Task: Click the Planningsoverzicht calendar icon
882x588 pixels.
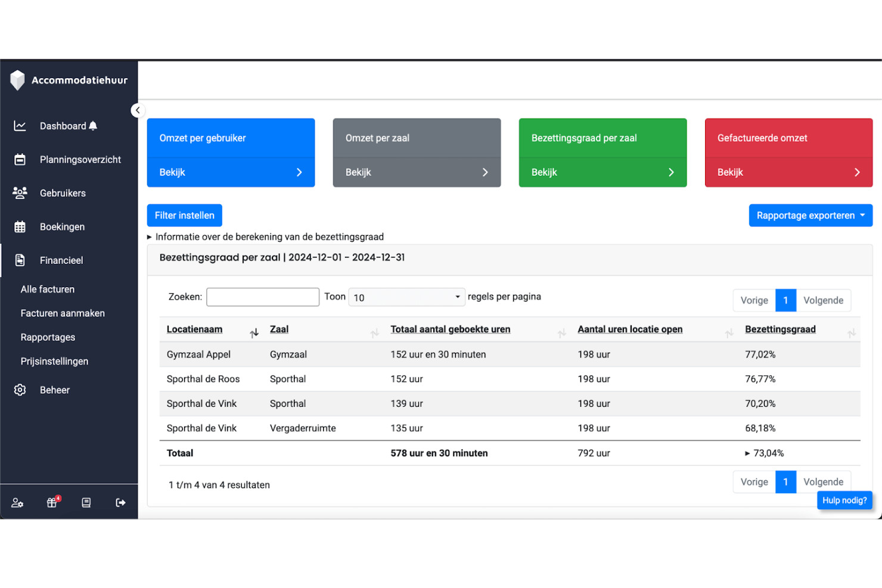Action: pyautogui.click(x=20, y=159)
